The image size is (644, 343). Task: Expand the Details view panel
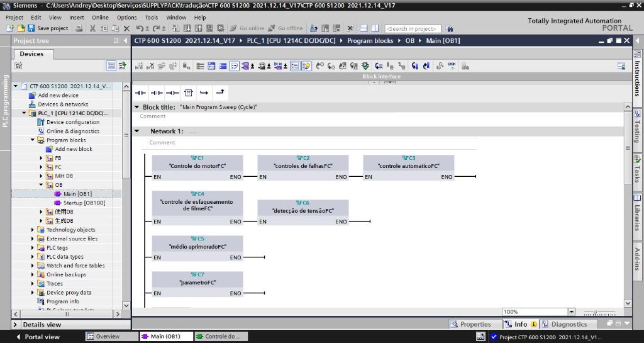click(x=15, y=325)
